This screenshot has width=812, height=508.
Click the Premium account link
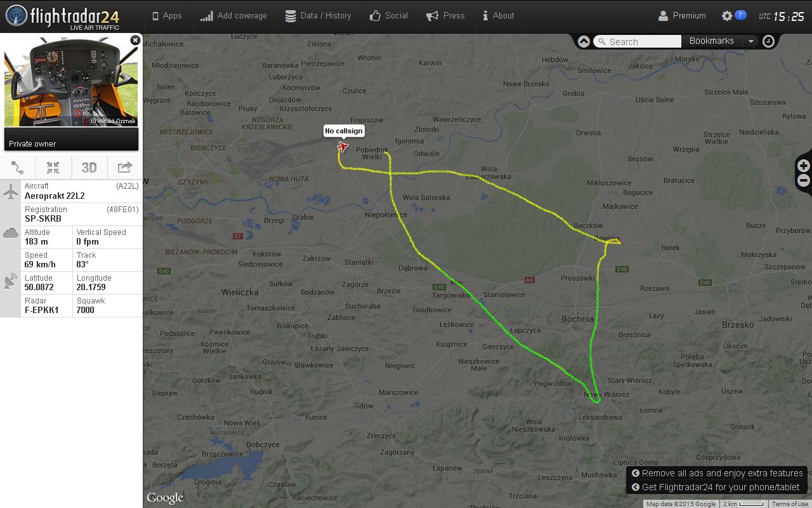[682, 16]
